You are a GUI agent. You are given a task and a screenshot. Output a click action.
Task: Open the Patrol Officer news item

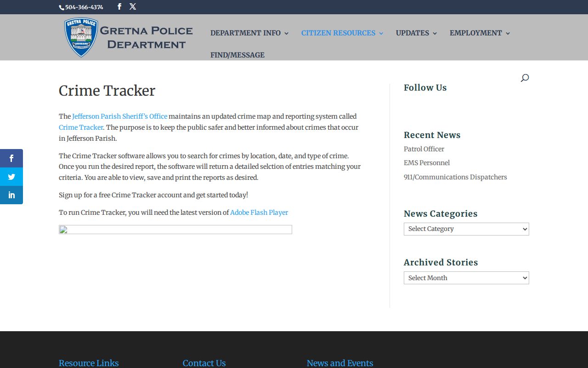(424, 149)
